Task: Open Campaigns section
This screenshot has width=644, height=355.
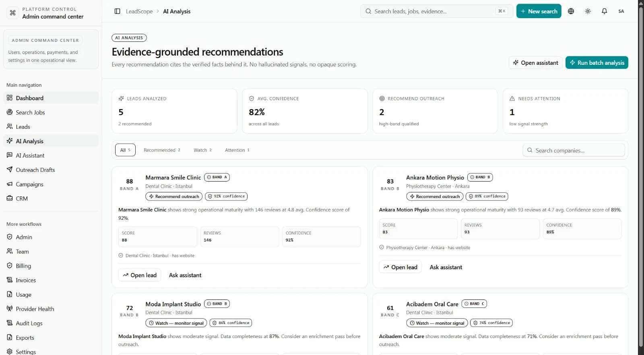Action: tap(51, 184)
